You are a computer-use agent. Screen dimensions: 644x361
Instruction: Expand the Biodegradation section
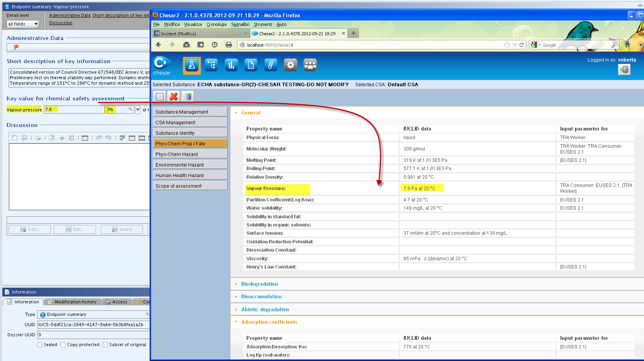pos(236,284)
